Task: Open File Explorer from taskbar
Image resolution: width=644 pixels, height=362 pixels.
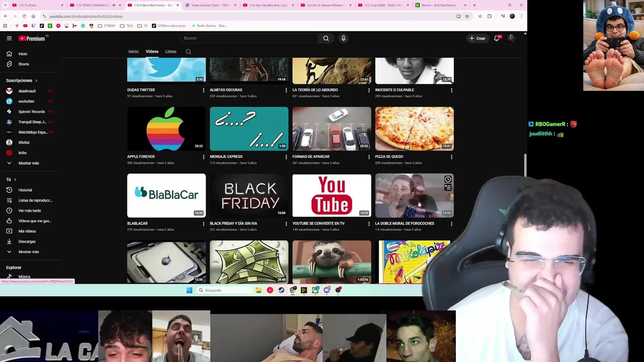Action: pos(258,290)
